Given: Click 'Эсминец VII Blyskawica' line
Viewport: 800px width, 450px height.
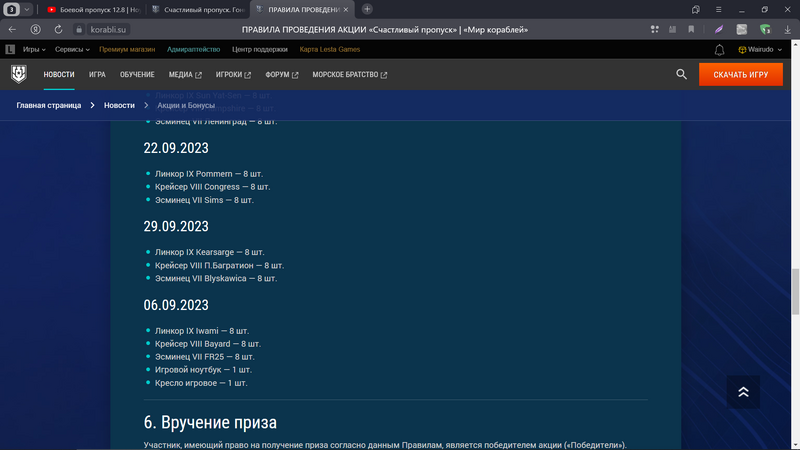Looking at the screenshot, I should (x=216, y=278).
